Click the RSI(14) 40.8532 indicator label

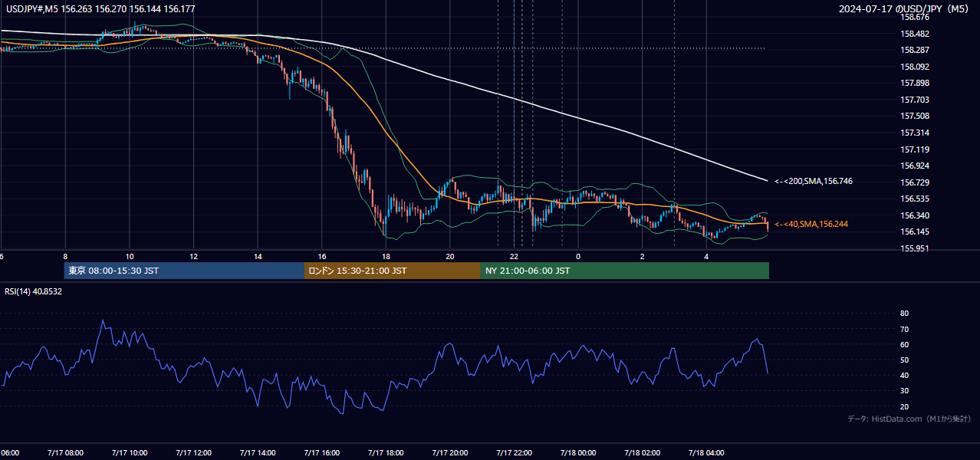[34, 291]
